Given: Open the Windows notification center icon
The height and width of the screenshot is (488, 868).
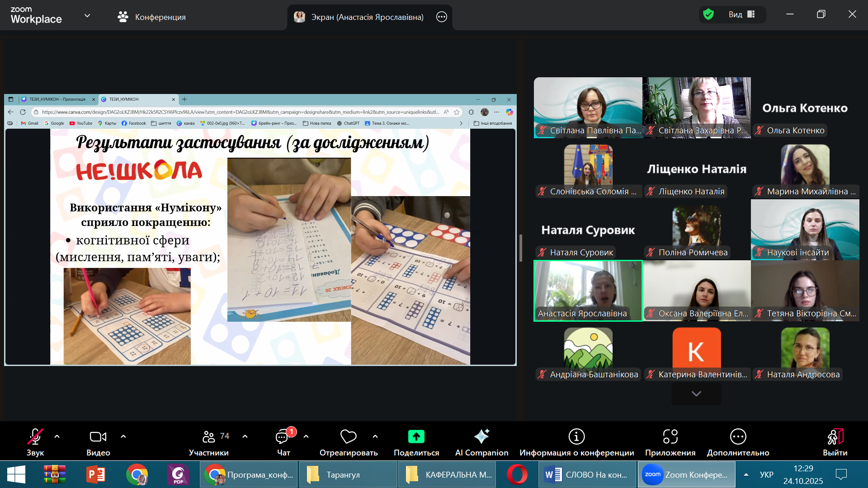Looking at the screenshot, I should [841, 474].
